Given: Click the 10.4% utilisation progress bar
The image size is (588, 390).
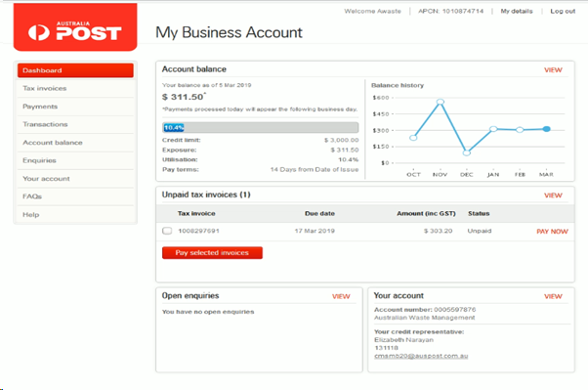Looking at the screenshot, I should [x=260, y=128].
